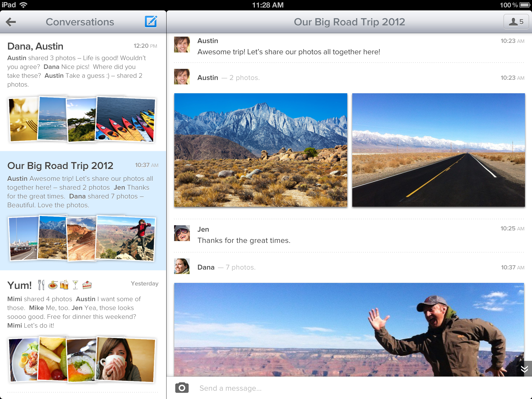Open Dana's Grand Canyon jumping man photo

click(349, 329)
